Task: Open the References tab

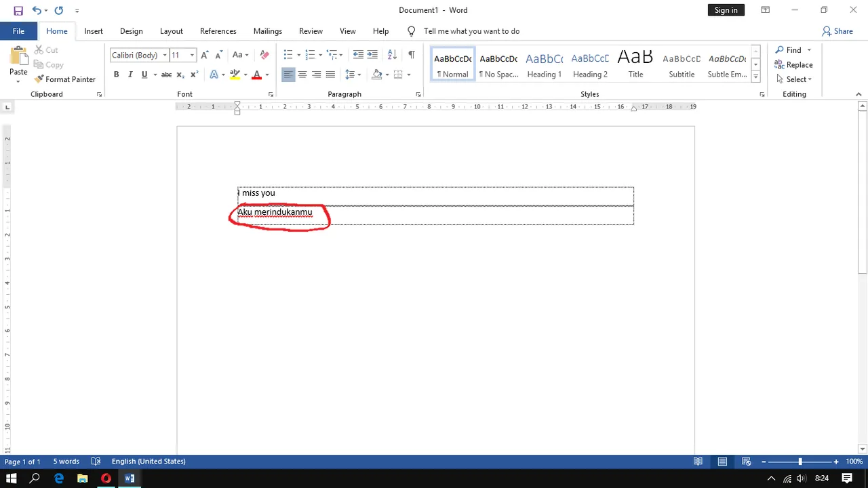Action: click(x=218, y=31)
